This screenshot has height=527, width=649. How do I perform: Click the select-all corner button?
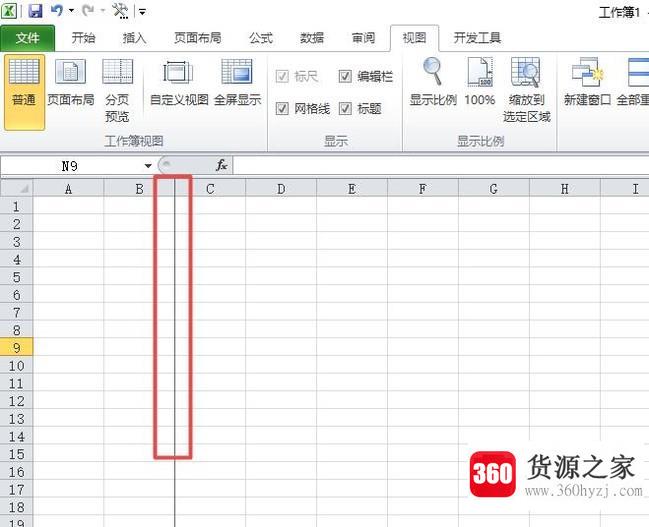pyautogui.click(x=17, y=189)
